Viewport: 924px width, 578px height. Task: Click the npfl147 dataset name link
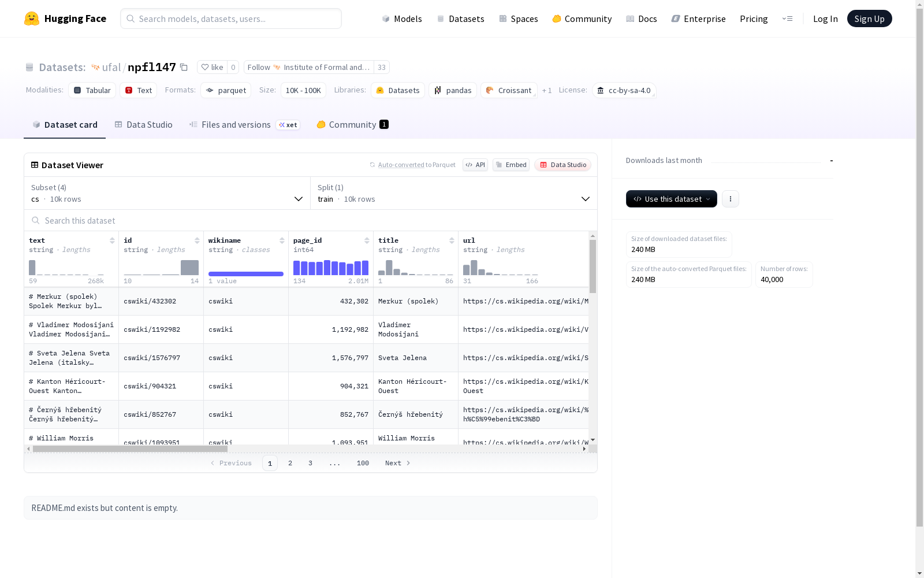[x=151, y=67]
